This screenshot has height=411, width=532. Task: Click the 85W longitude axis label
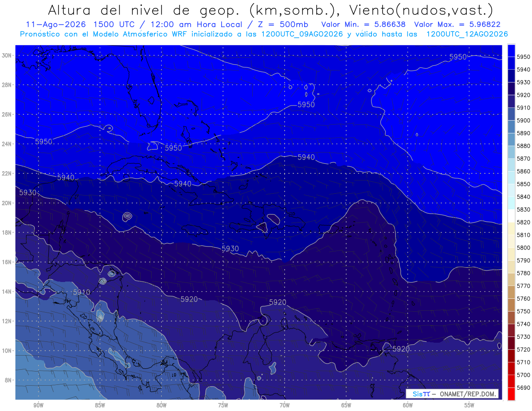pos(100,405)
